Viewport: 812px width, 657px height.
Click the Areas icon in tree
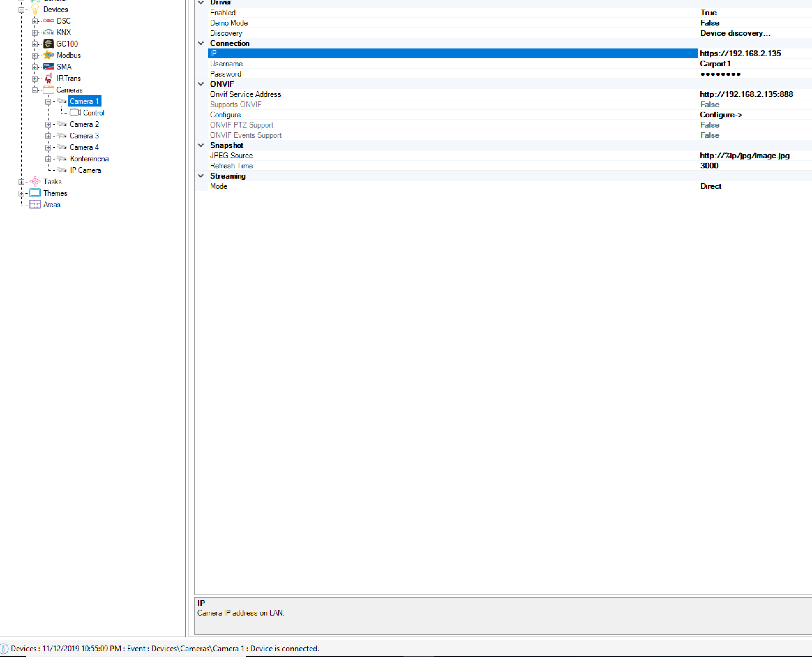tap(35, 205)
